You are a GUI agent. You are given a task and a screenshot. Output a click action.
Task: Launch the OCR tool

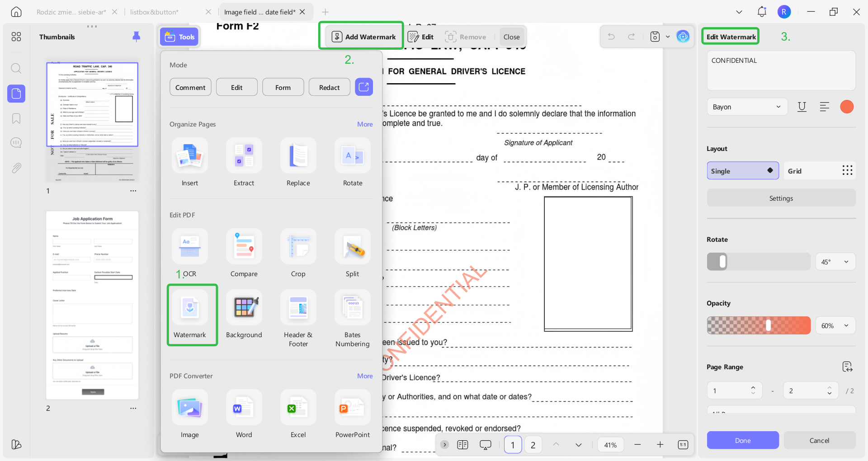click(x=190, y=254)
